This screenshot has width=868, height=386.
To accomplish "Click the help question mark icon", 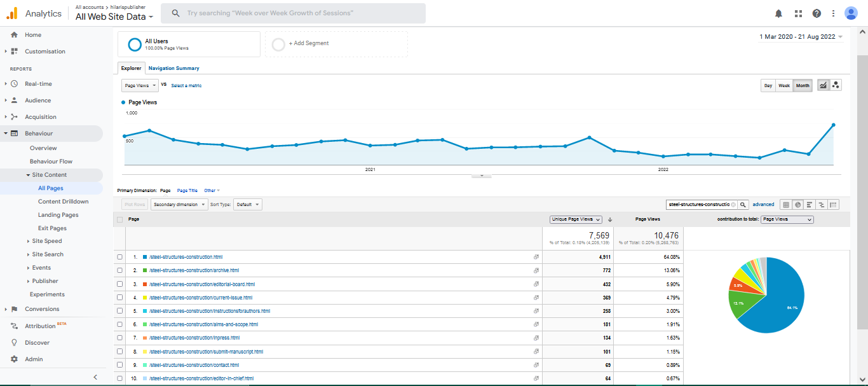I will click(x=817, y=13).
